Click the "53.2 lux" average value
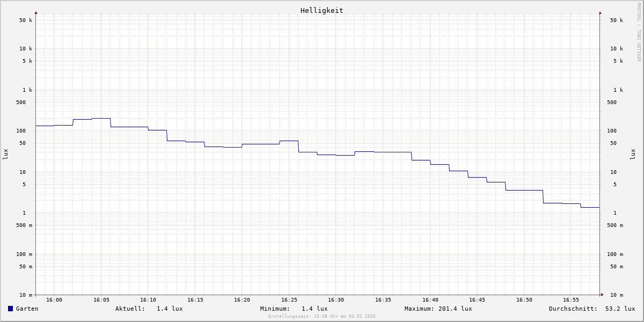Image resolution: width=644 pixels, height=322 pixels. (x=620, y=309)
